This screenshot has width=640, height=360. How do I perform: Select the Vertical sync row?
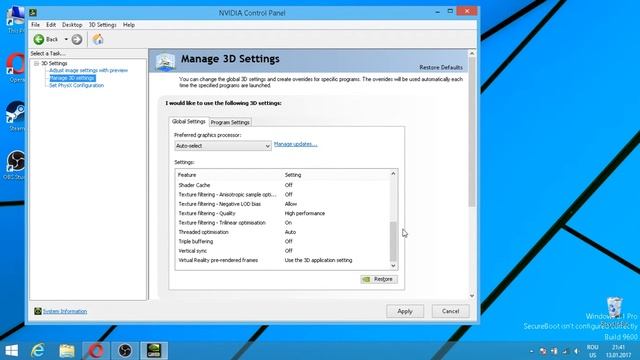click(x=282, y=251)
